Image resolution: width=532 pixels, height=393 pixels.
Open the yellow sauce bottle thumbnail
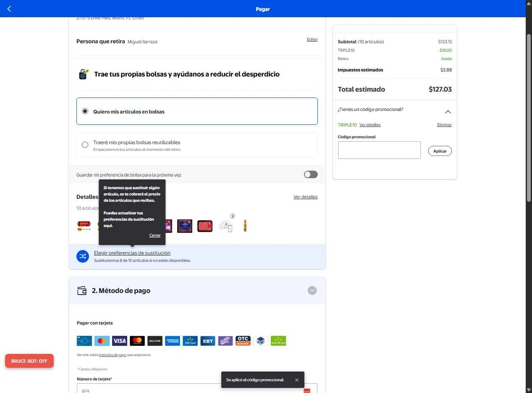tap(245, 226)
